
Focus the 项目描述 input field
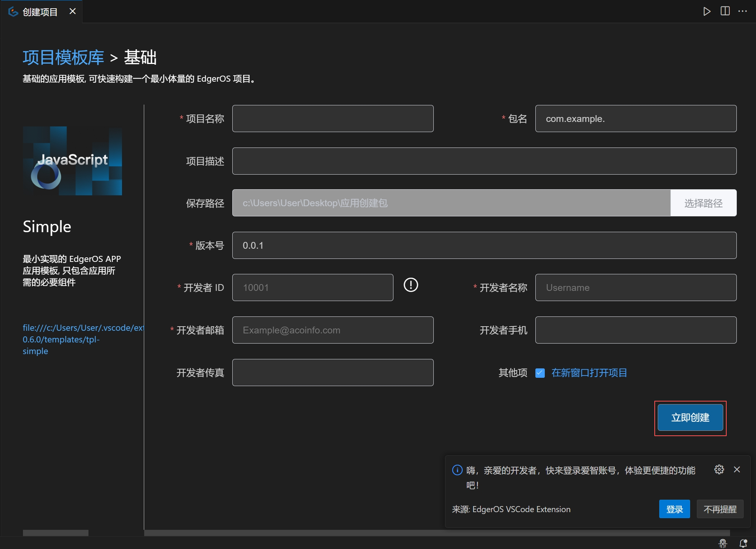[x=484, y=161]
